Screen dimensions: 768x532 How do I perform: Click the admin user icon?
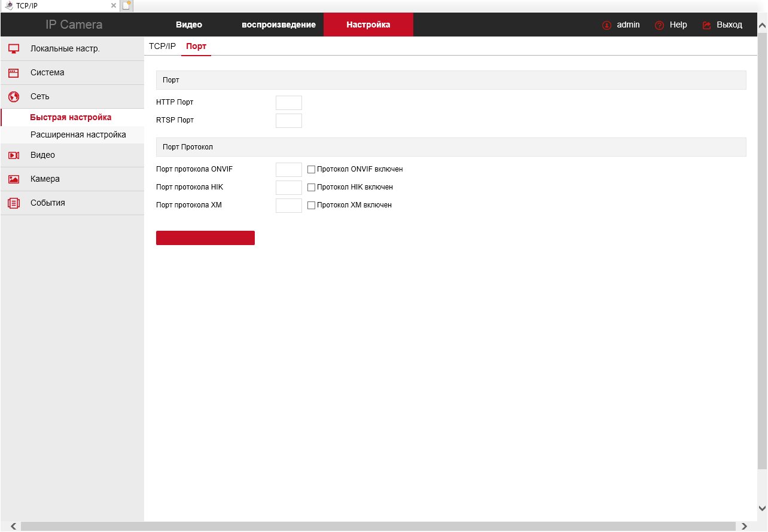tap(607, 25)
